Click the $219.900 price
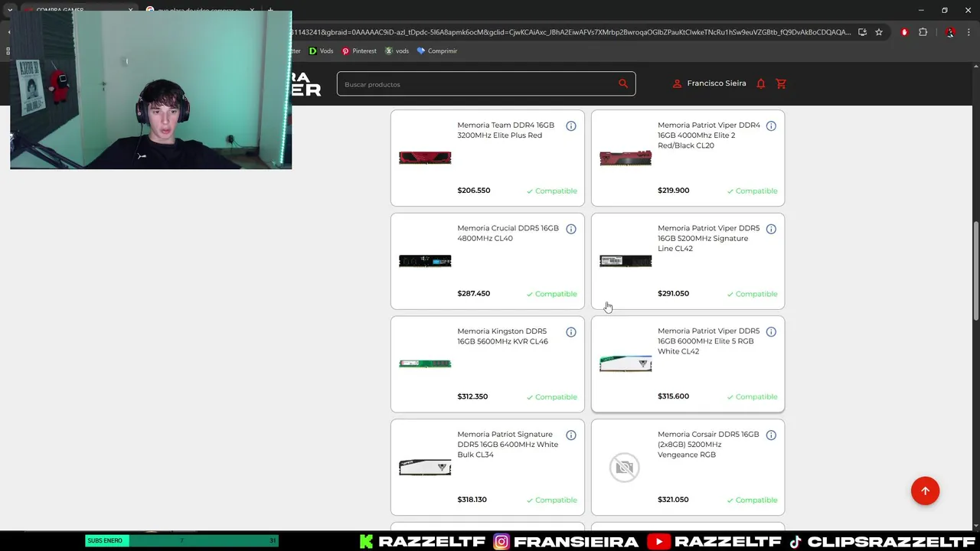Screen dimensions: 980x551 [673, 191]
